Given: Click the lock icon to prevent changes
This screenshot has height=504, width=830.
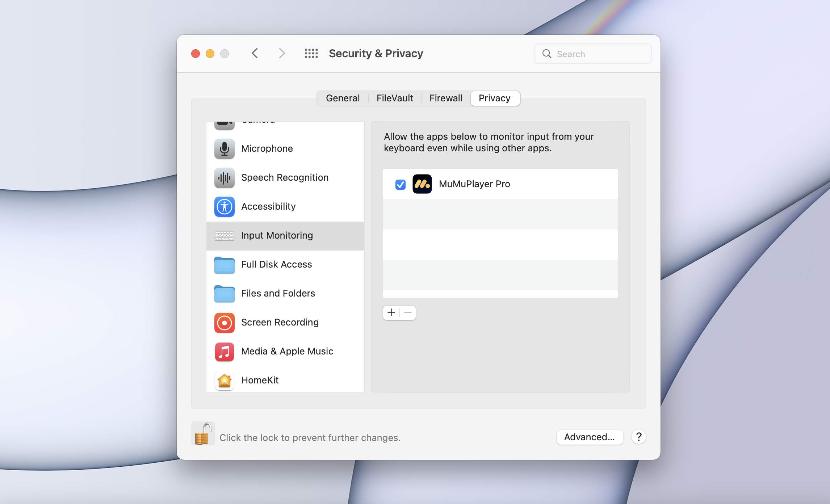Looking at the screenshot, I should coord(203,433).
